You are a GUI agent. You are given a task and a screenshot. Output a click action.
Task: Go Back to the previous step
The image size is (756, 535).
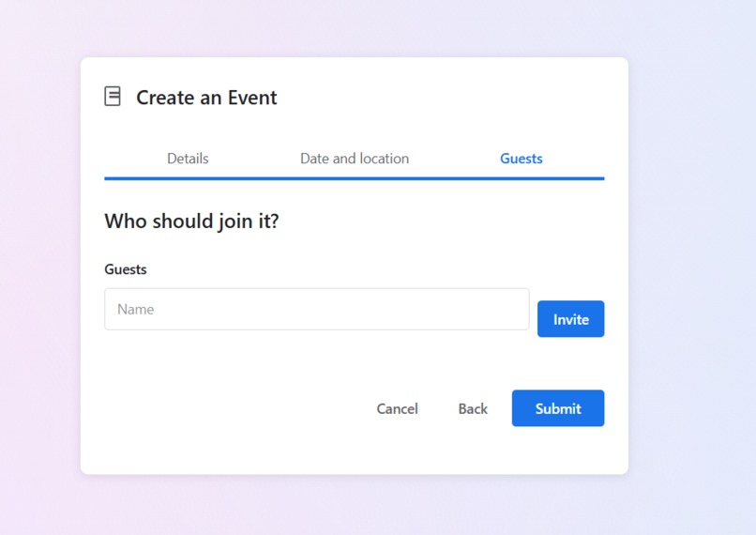[x=473, y=408]
